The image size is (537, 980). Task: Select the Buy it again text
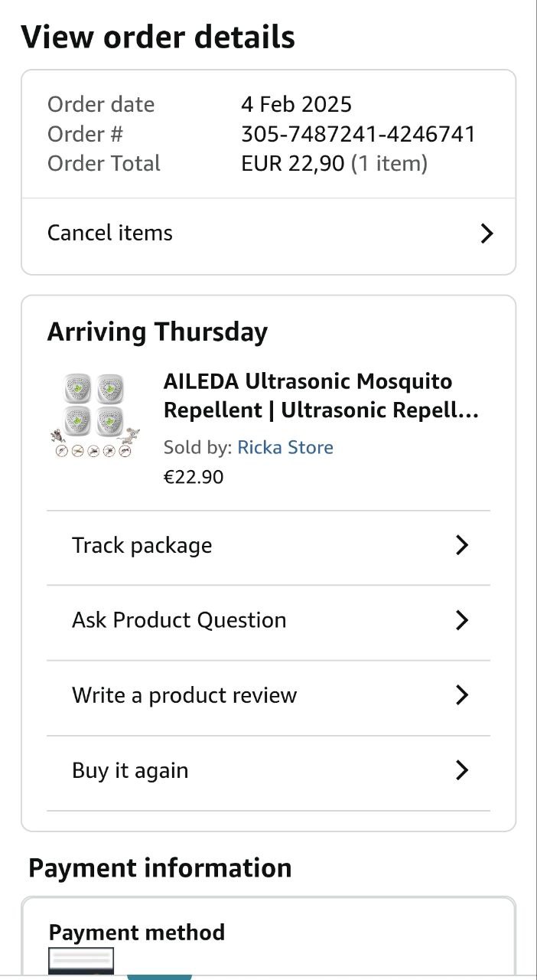pos(130,770)
